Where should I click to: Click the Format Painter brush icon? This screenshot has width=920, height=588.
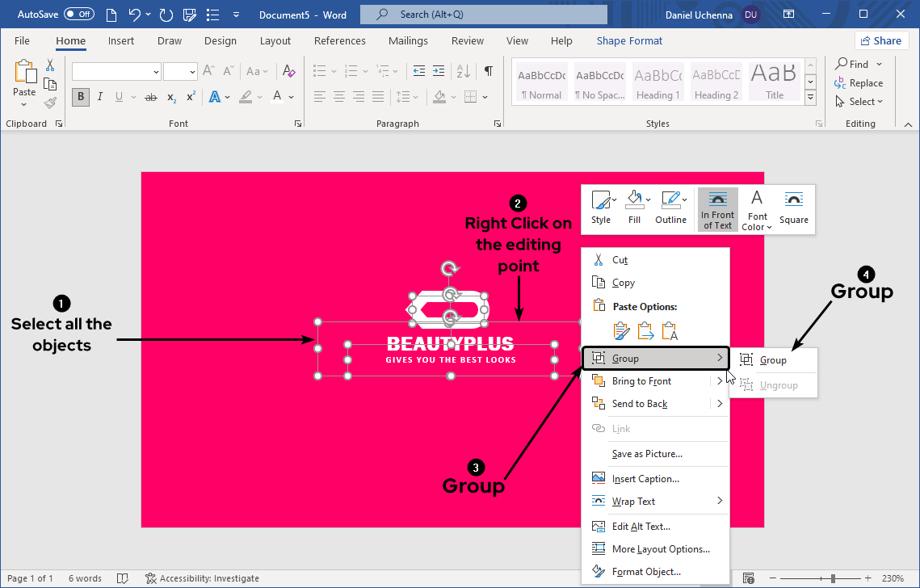pyautogui.click(x=50, y=103)
